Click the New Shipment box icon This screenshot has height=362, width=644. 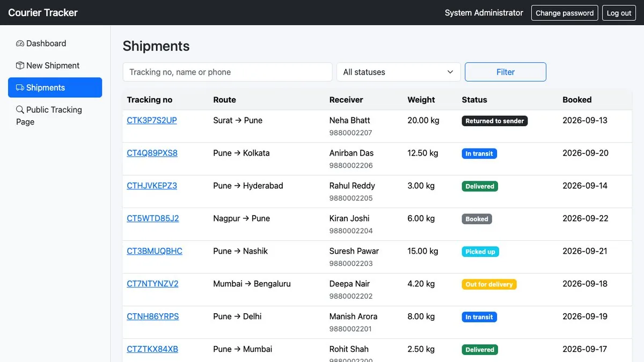pyautogui.click(x=20, y=65)
